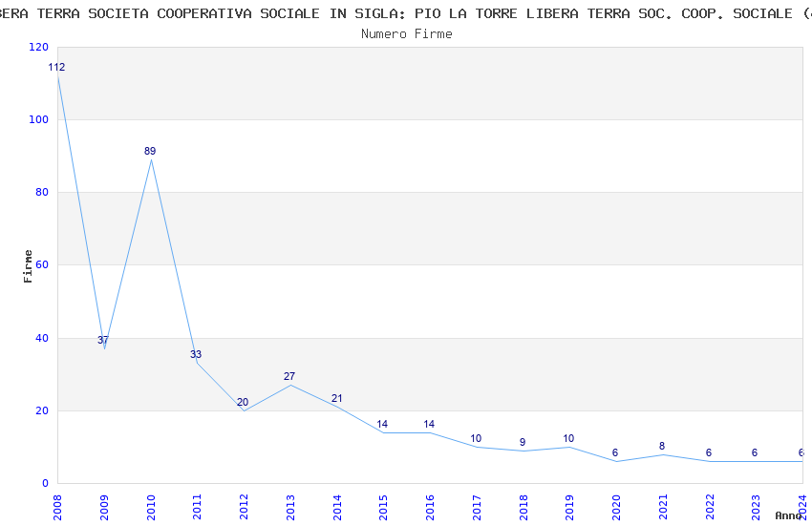The width and height of the screenshot is (812, 525).
Task: Click the x-axis year label 2017
Action: click(x=477, y=507)
